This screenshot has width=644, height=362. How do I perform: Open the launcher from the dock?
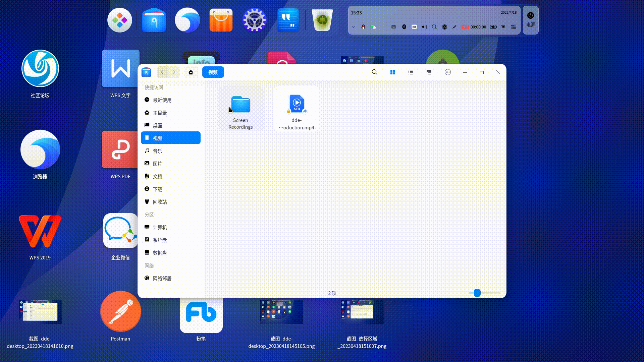coord(120,20)
